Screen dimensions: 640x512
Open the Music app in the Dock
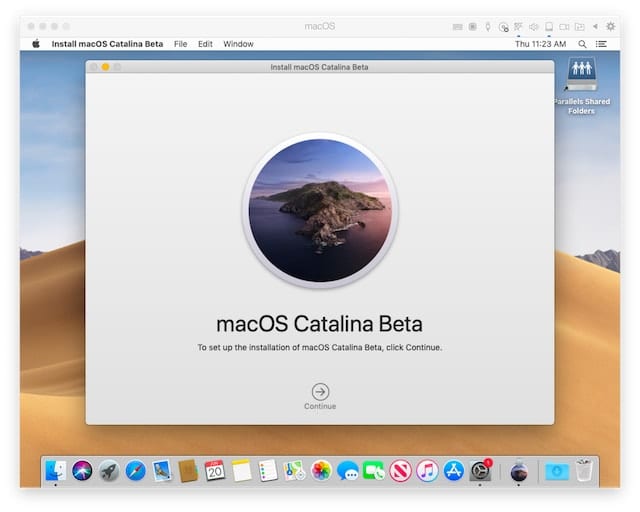click(427, 471)
